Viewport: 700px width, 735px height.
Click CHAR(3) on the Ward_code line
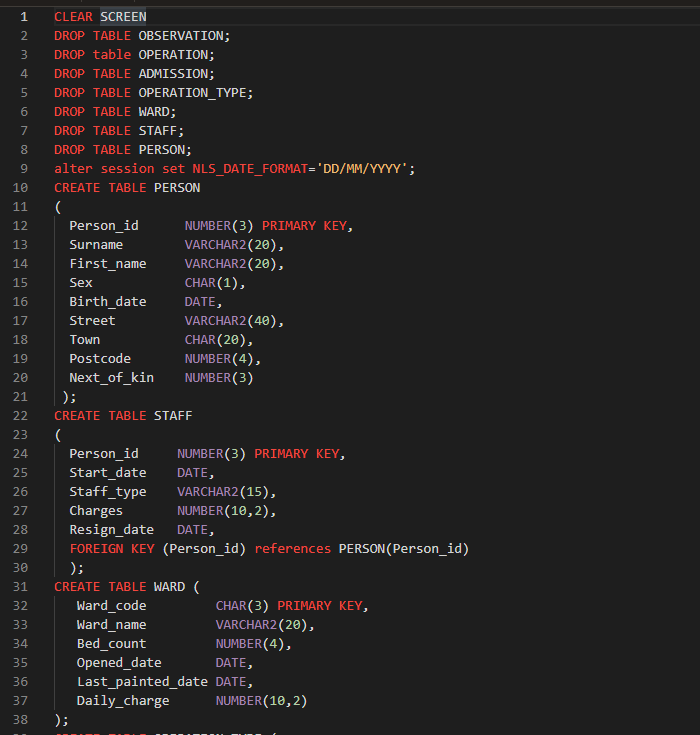tap(242, 606)
